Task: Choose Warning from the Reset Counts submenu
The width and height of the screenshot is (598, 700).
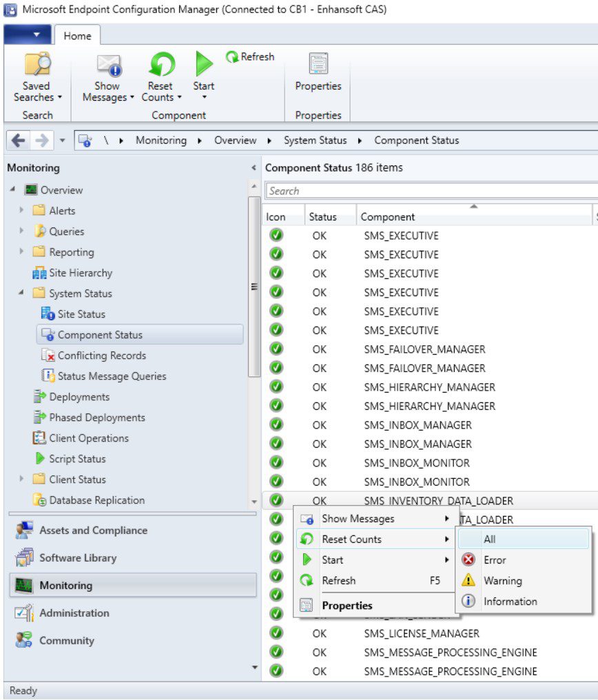Action: [502, 581]
